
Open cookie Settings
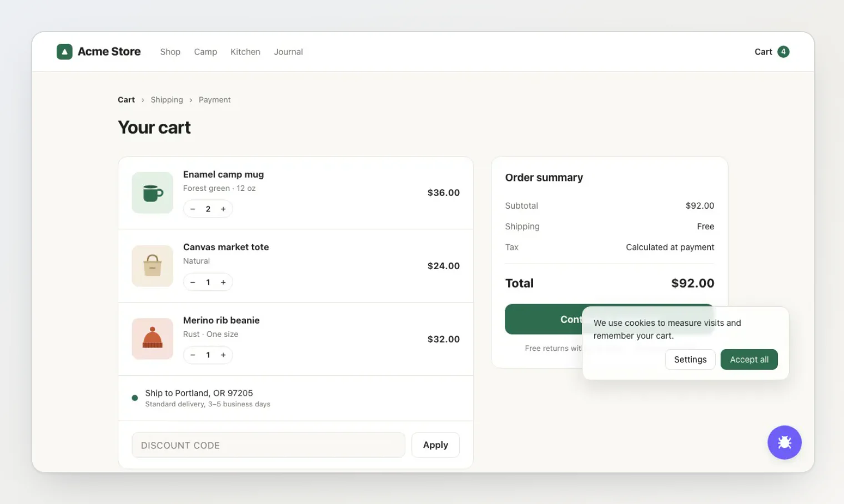point(690,360)
